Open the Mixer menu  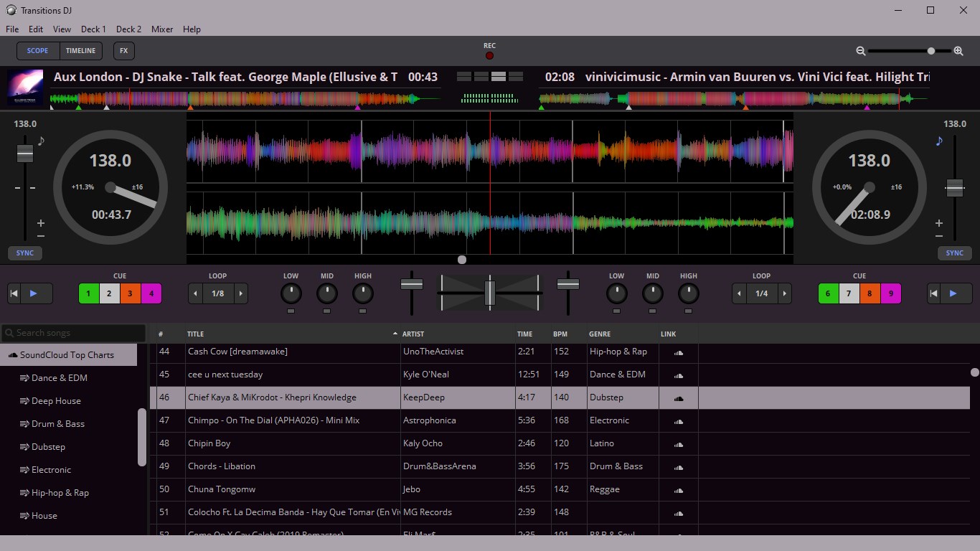tap(162, 29)
